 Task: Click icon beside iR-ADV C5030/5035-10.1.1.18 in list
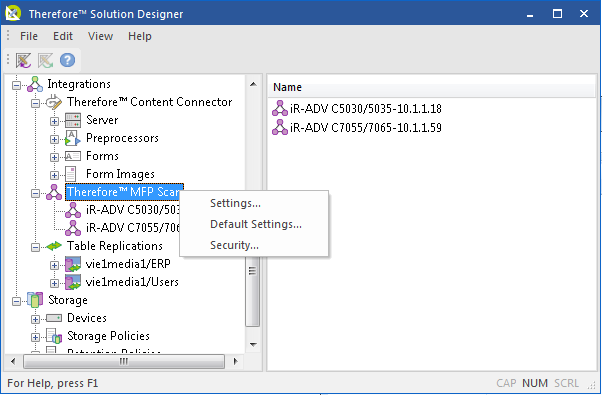pyautogui.click(x=280, y=109)
